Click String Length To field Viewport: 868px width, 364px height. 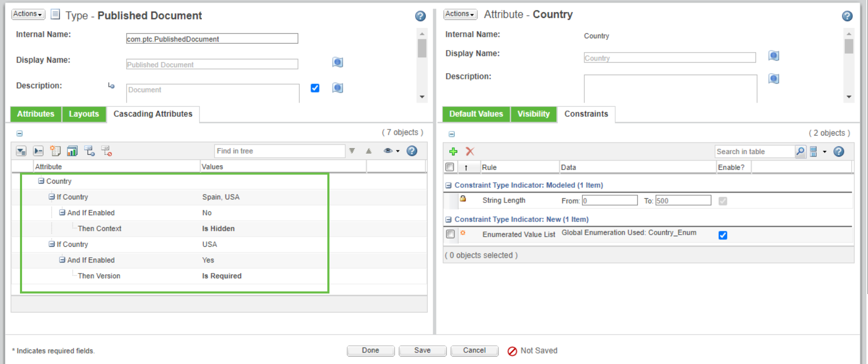pos(683,200)
